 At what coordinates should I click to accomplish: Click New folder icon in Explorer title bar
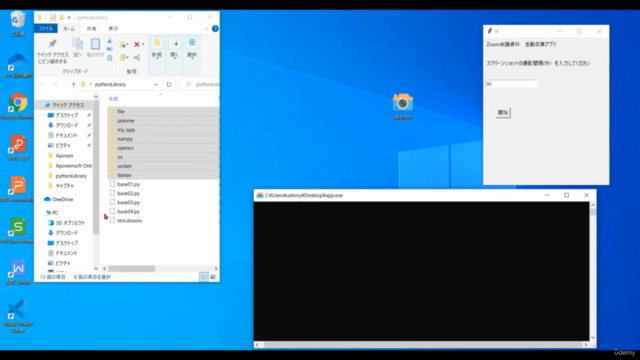[x=62, y=18]
